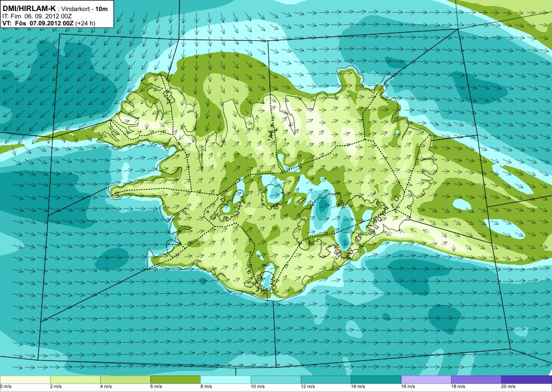Click the dark teal 14–16 m/s legend swatch
This screenshot has width=552, height=392.
tap(376, 380)
